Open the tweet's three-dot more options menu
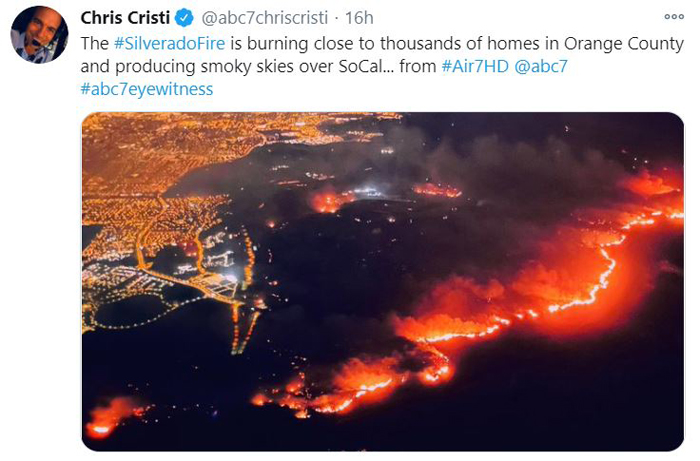 click(674, 17)
